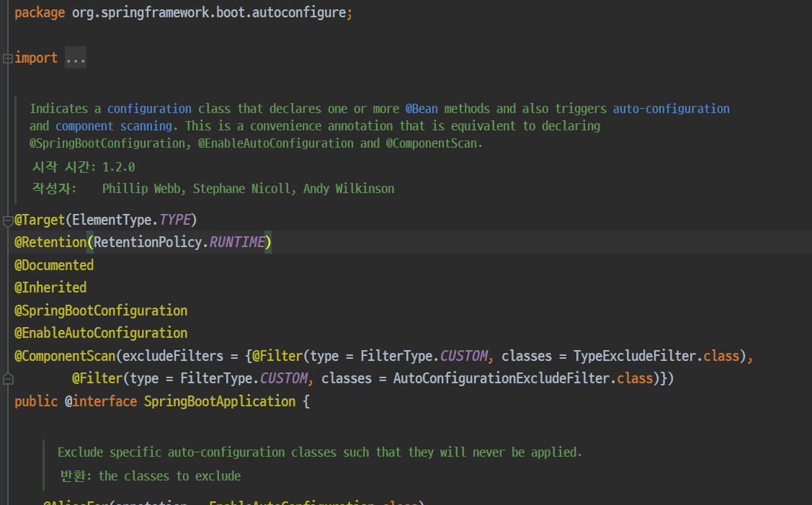This screenshot has width=812, height=505.
Task: Click excludeFilters attribute name
Action: tap(173, 356)
